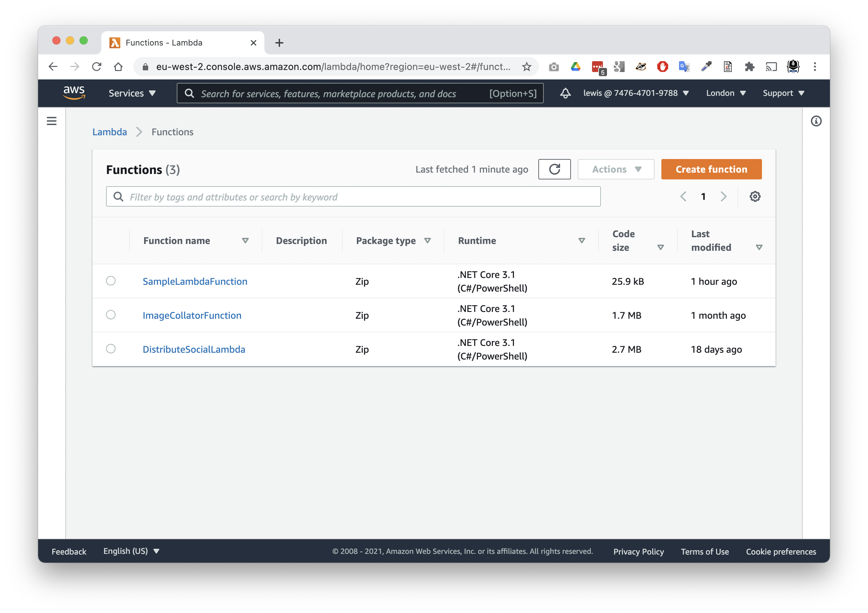This screenshot has width=868, height=613.
Task: Close the Functions - Lambda tab
Action: tap(253, 43)
